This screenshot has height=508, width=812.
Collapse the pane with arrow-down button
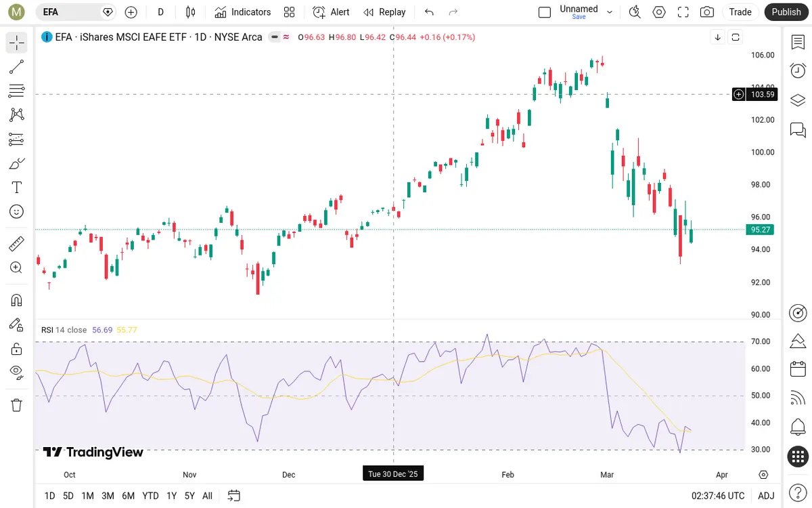click(x=718, y=37)
